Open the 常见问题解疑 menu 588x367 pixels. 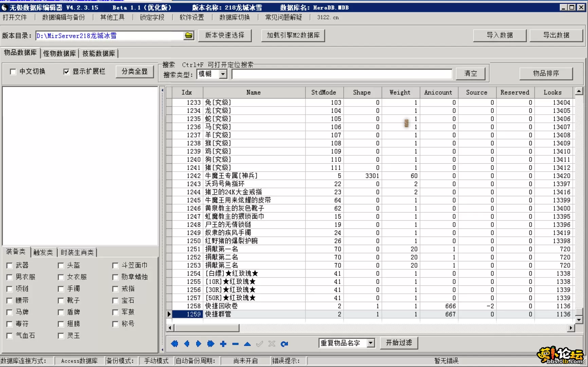pyautogui.click(x=283, y=17)
